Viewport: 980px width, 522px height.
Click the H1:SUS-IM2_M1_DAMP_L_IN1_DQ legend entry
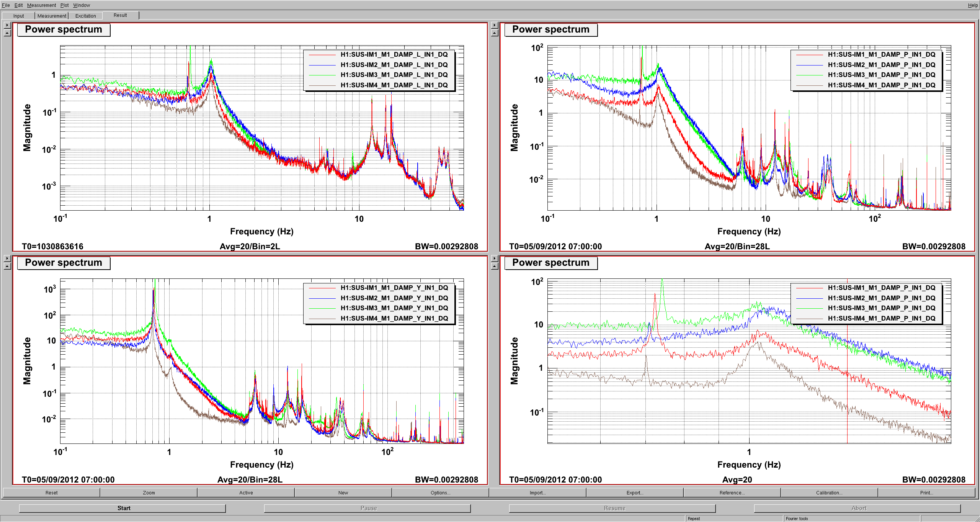tap(394, 65)
